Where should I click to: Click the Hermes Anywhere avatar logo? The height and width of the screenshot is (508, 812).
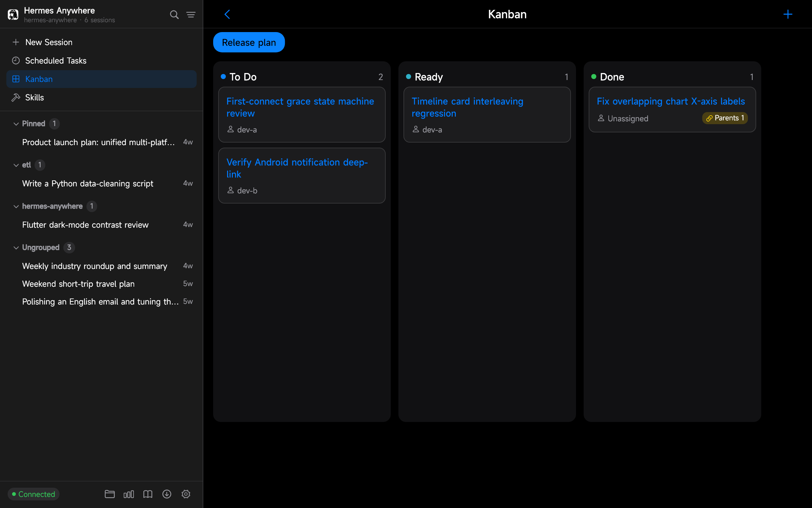13,15
